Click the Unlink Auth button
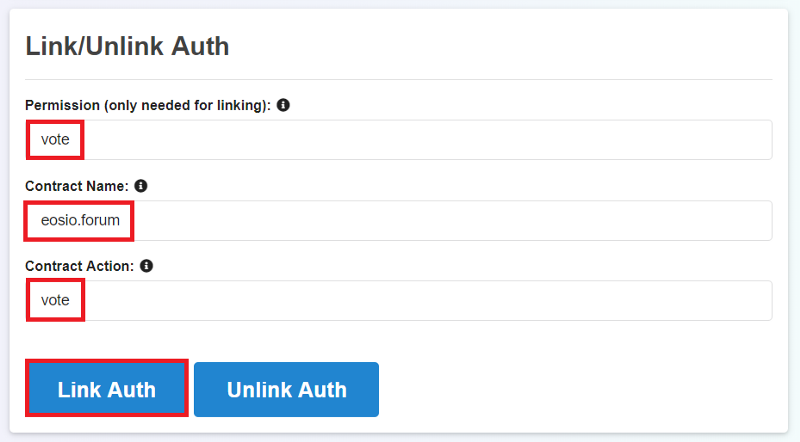Viewport: 800px width, 442px height. pos(286,389)
